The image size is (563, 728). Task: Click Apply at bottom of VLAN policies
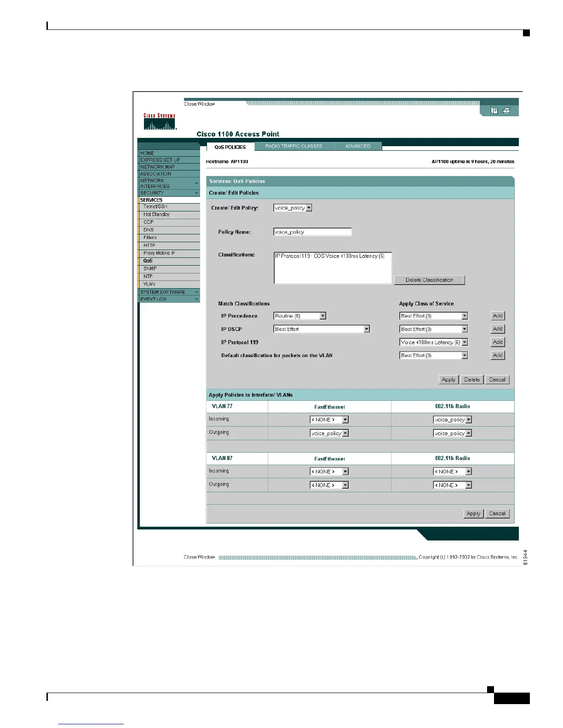pyautogui.click(x=473, y=514)
